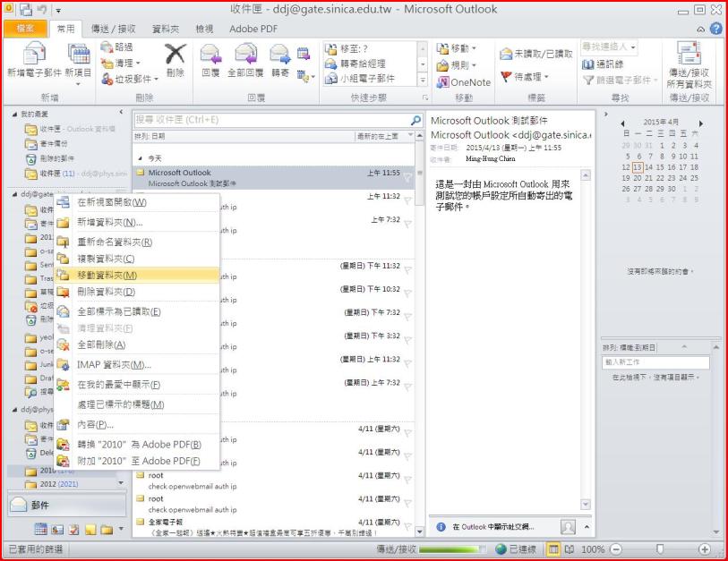Click the search magnifier icon in 搜尋 收件匣
Viewport: 728px width, 561px height.
tap(415, 120)
